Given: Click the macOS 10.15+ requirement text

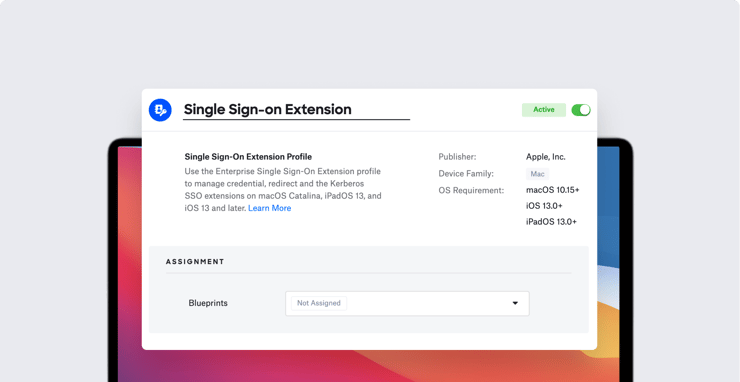Looking at the screenshot, I should [x=553, y=190].
